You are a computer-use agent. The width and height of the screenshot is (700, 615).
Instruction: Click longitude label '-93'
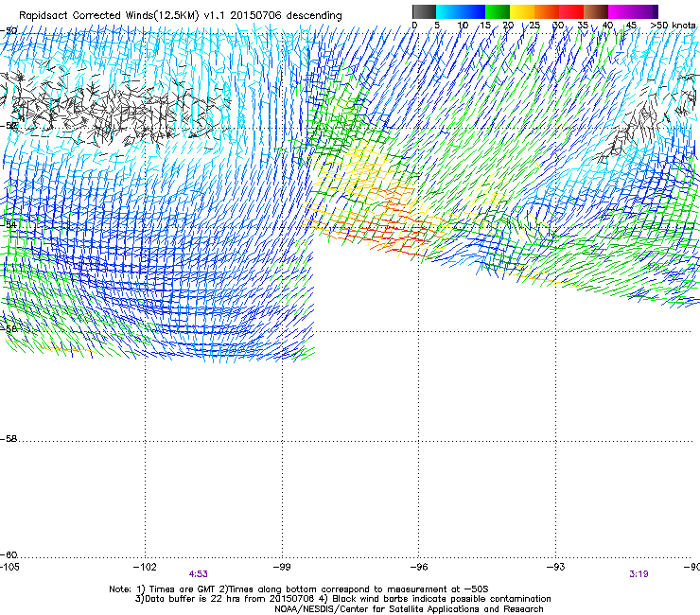point(556,567)
